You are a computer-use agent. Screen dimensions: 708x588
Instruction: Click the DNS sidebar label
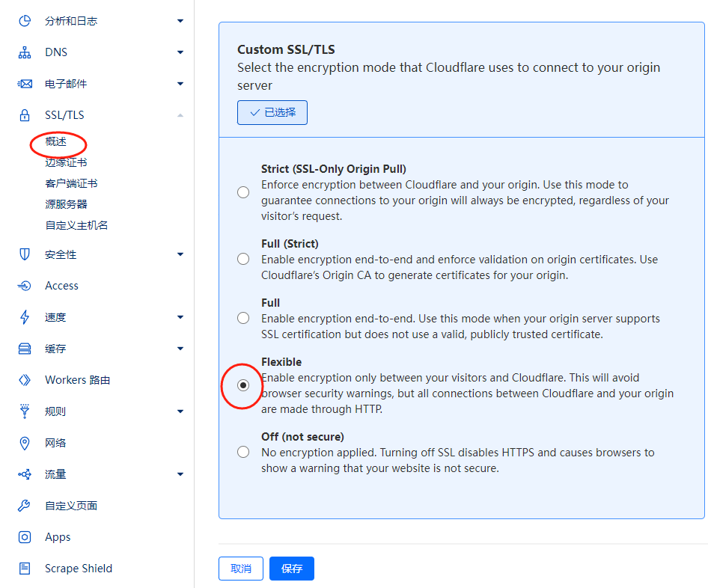[56, 52]
